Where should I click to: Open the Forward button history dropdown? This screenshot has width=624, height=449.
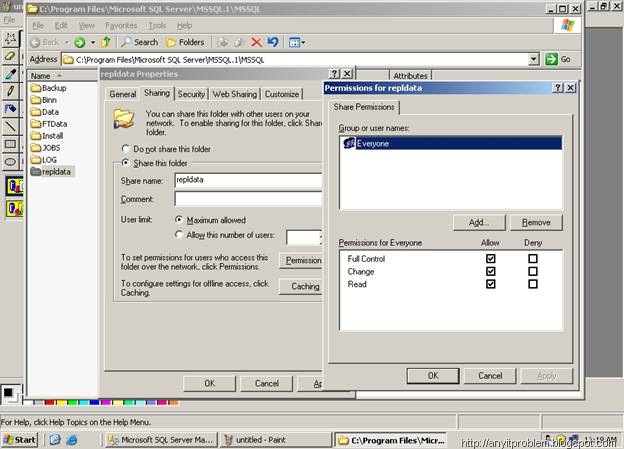(x=92, y=42)
